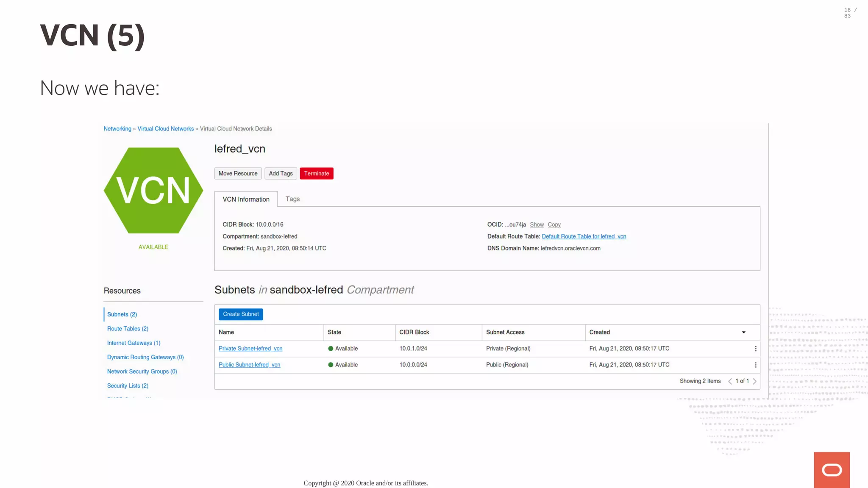
Task: Open Default Route Table for lefred_vcn link
Action: click(584, 237)
